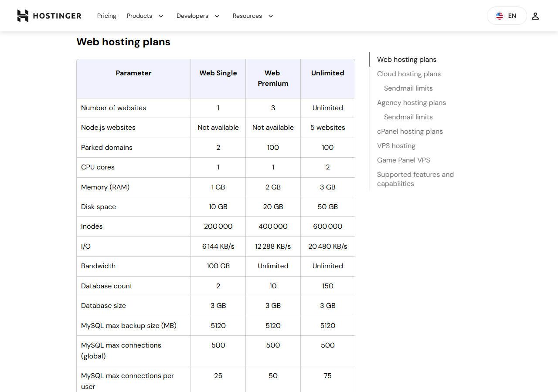Click the Node.js websites row label
Viewport: 558px width, 392px height.
[108, 128]
